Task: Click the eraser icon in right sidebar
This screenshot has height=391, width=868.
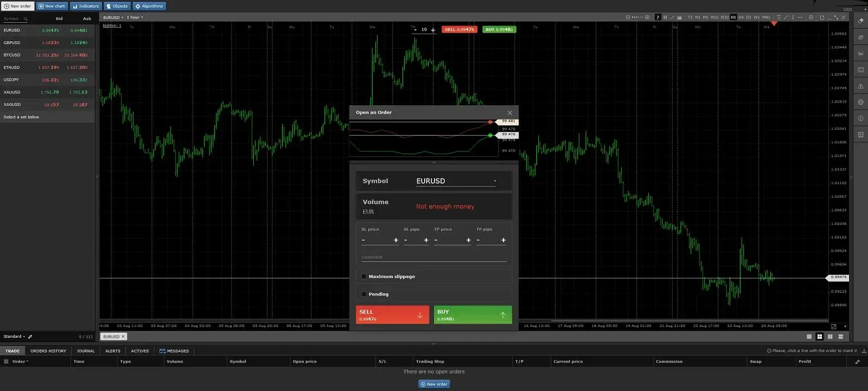Action: (x=860, y=21)
